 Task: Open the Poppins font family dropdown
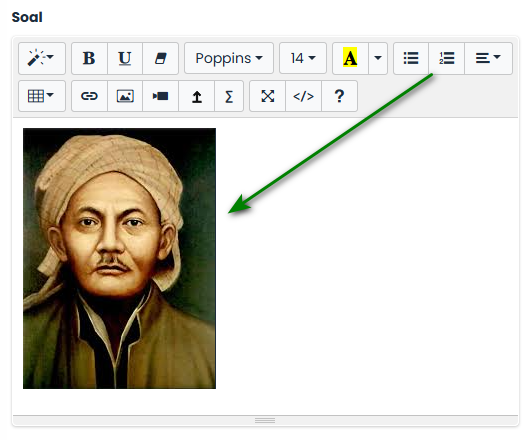pyautogui.click(x=229, y=58)
